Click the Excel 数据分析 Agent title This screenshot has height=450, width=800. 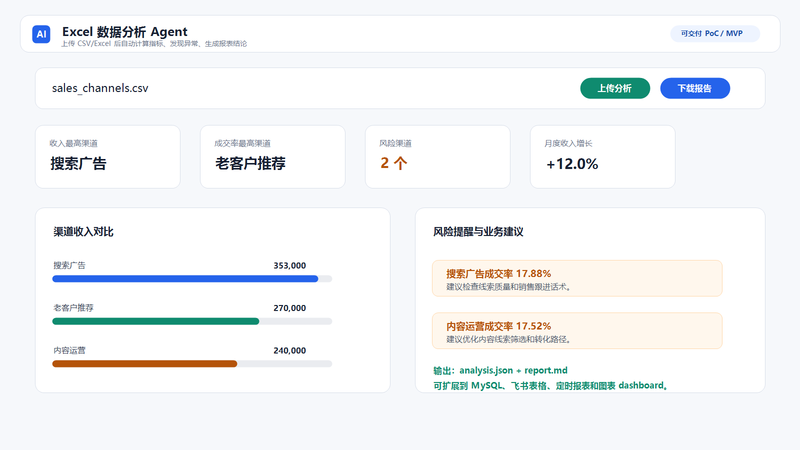(124, 32)
